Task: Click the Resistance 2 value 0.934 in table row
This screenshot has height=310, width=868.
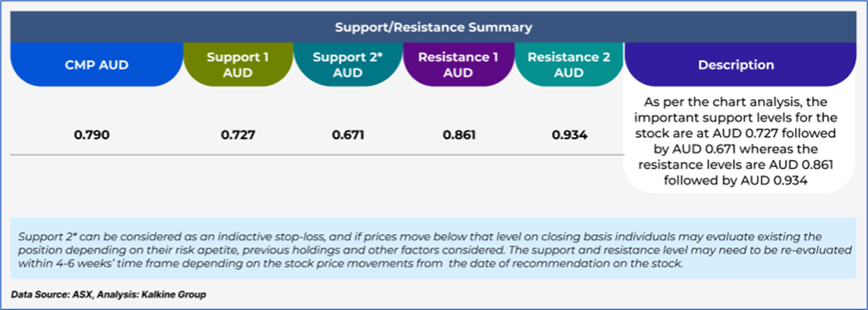Action: tap(569, 136)
